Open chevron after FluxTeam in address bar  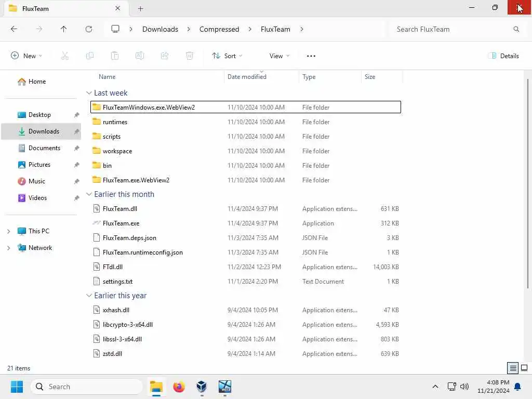click(302, 29)
